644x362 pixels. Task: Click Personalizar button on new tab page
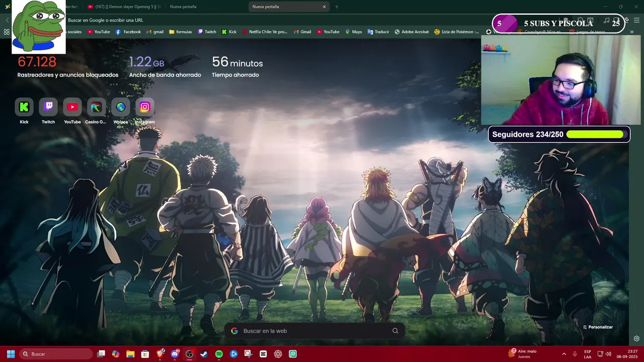(598, 327)
